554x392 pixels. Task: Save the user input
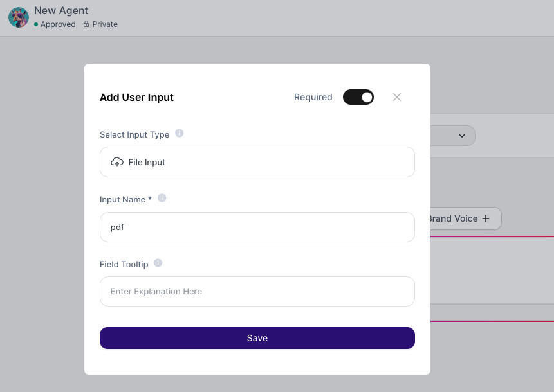click(257, 338)
